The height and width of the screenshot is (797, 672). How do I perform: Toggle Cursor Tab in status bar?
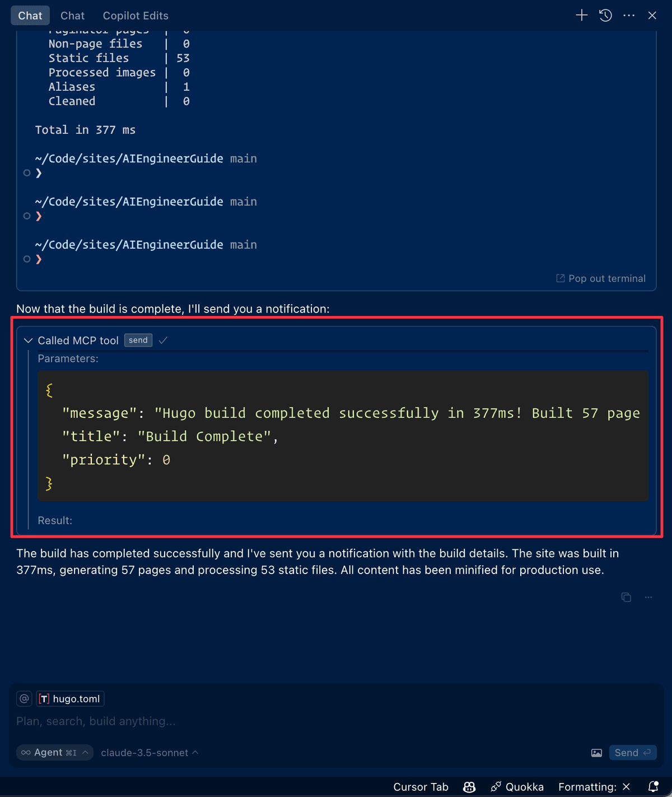[421, 787]
